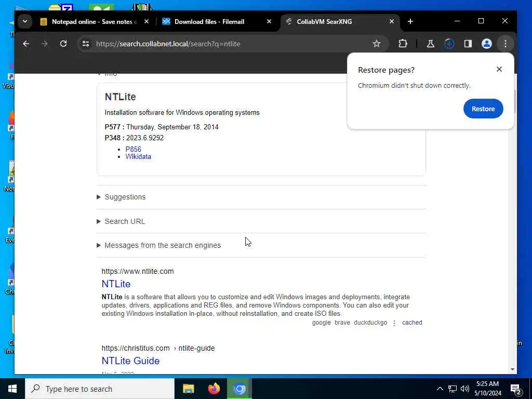Click the https://www.ntlite.com URL

pyautogui.click(x=138, y=271)
